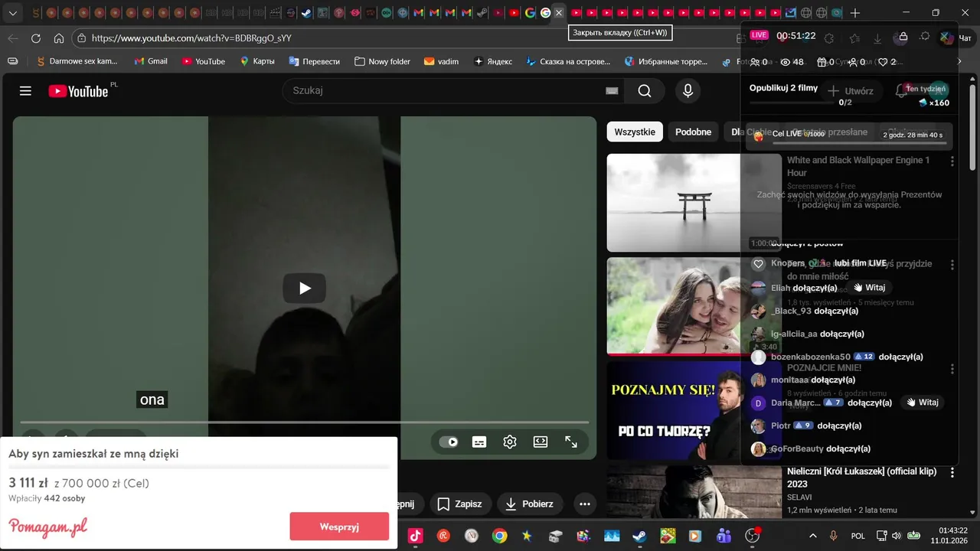Click Witaj next to Daria Marc...
This screenshot has height=551, width=980.
[x=922, y=403]
